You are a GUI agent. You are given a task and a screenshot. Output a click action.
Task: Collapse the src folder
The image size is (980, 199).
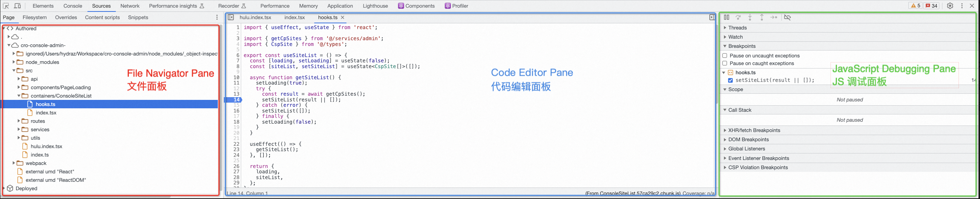point(14,70)
